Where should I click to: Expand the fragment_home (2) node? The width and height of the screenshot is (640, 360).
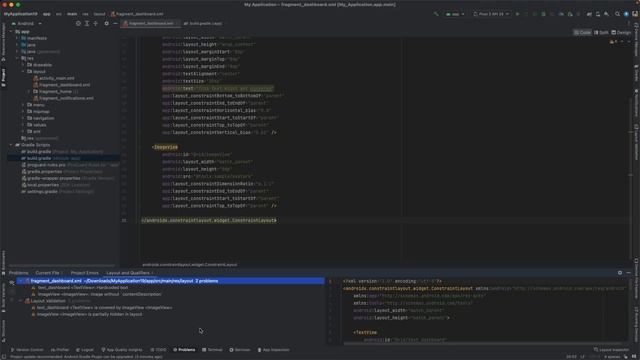pos(29,91)
